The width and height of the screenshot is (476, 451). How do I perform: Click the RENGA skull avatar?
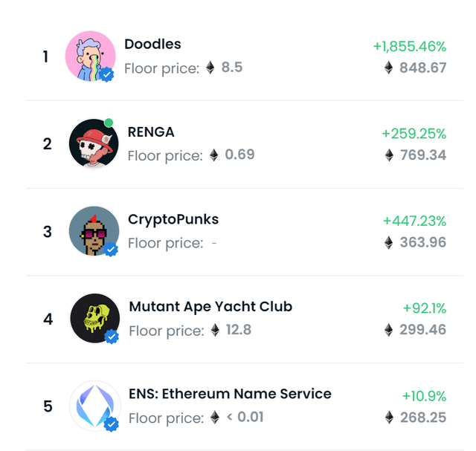94,143
